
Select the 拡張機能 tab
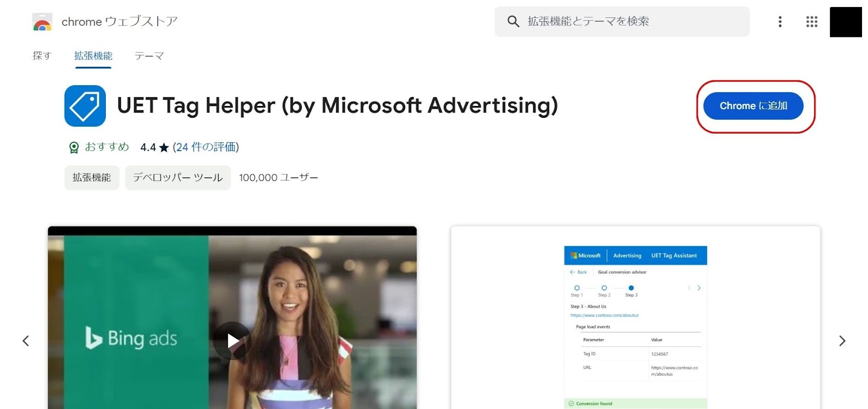coord(93,55)
